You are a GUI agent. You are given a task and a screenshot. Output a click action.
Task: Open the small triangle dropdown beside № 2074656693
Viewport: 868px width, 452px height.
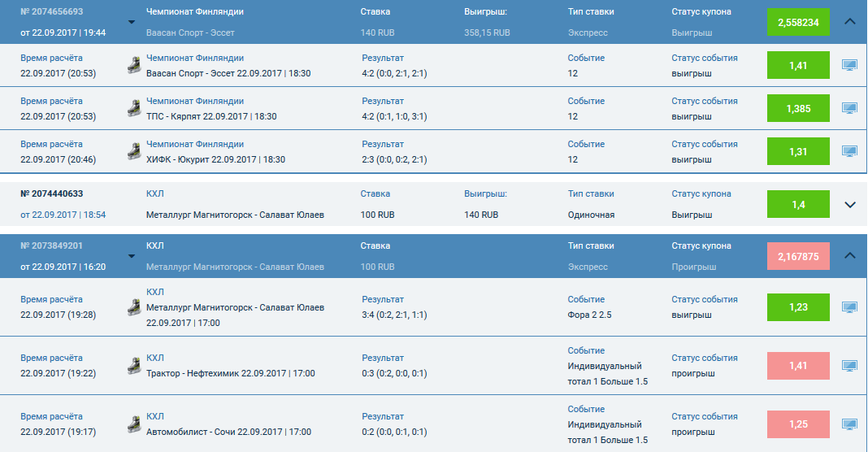pyautogui.click(x=132, y=23)
